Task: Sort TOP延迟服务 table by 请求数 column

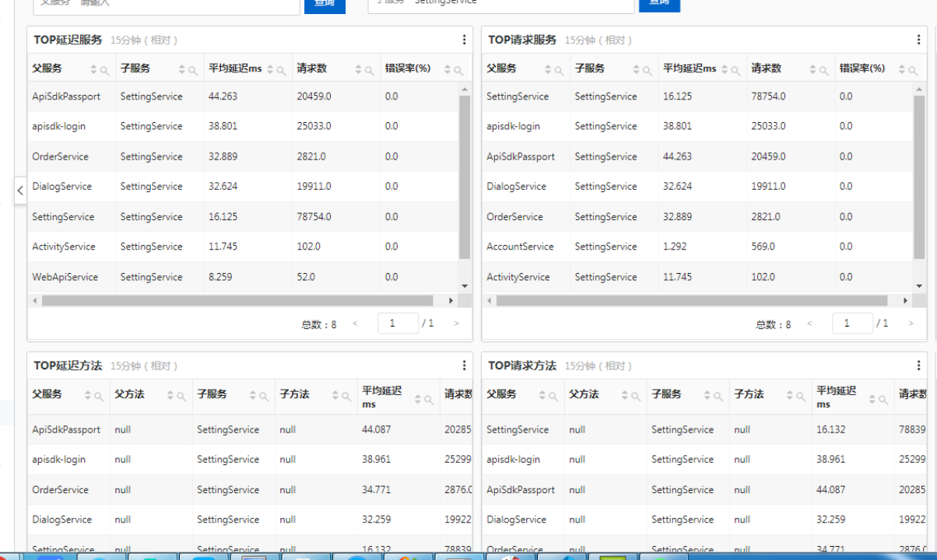Action: [x=359, y=70]
